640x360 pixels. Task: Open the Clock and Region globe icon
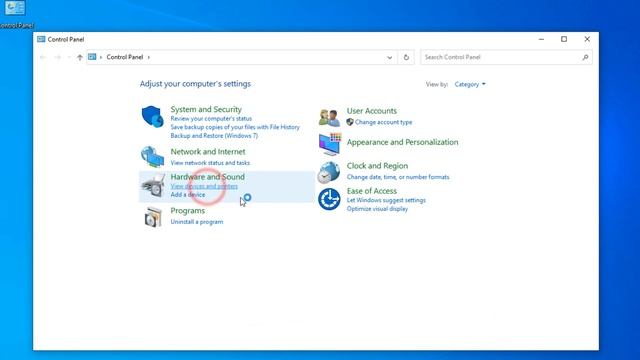tap(329, 172)
